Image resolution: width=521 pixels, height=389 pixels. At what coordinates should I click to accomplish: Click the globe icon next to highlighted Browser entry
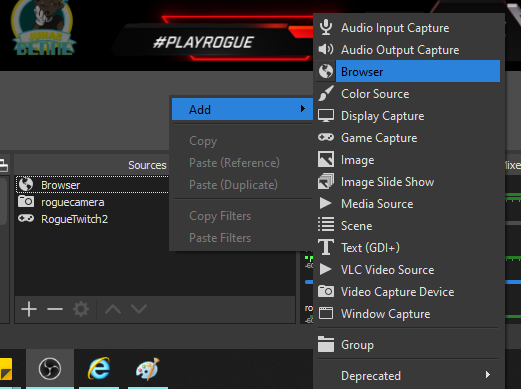pos(326,71)
